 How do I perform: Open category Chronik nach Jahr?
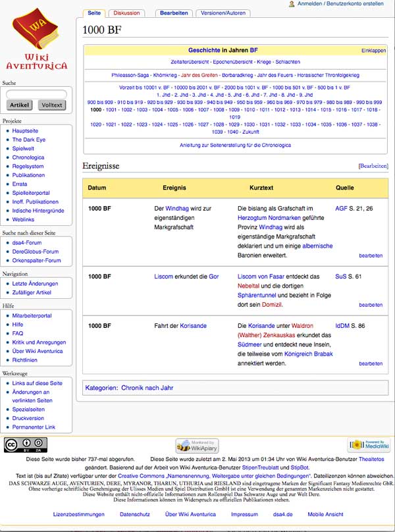147,387
